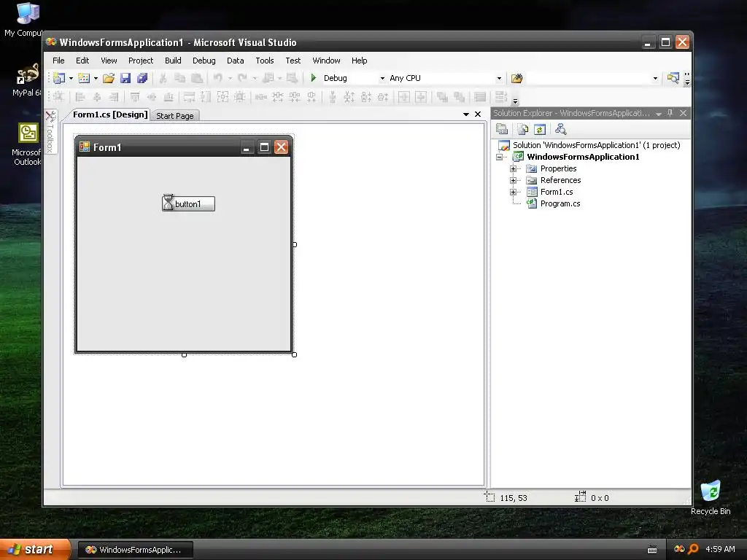Viewport: 747px width, 560px height.
Task: Open the Recycle Bin desktop icon
Action: pyautogui.click(x=711, y=498)
